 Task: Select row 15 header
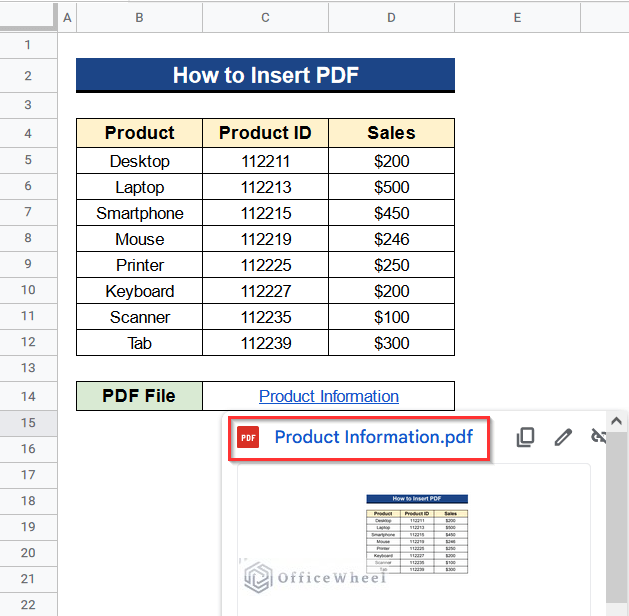pos(28,423)
